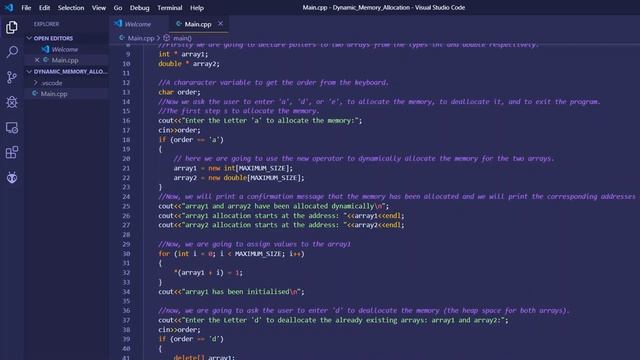Image resolution: width=640 pixels, height=360 pixels.
Task: Open the Extensions view icon
Action: pos(12,152)
